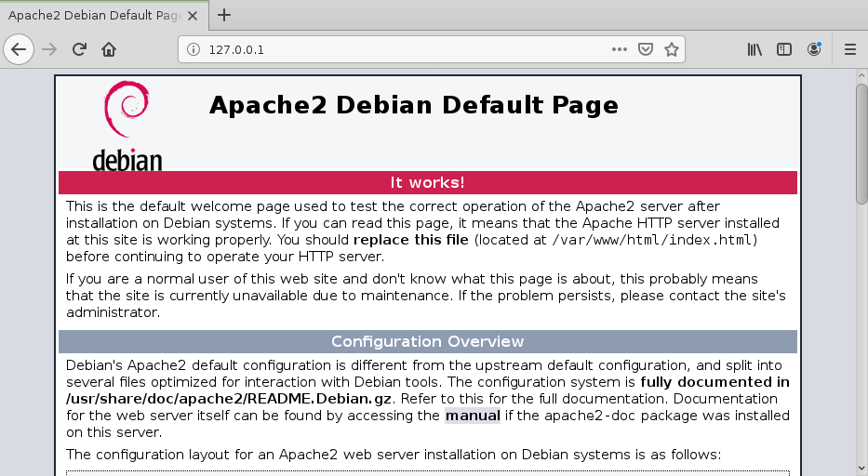868x476 pixels.
Task: Open the Library history and bookmarks
Action: [754, 49]
